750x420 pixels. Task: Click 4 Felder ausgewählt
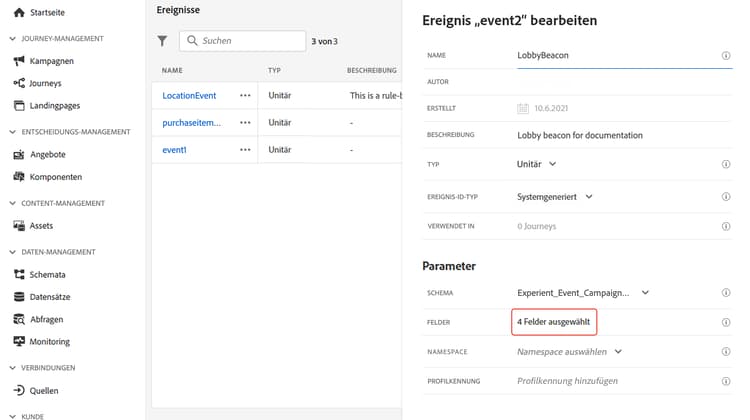click(554, 322)
